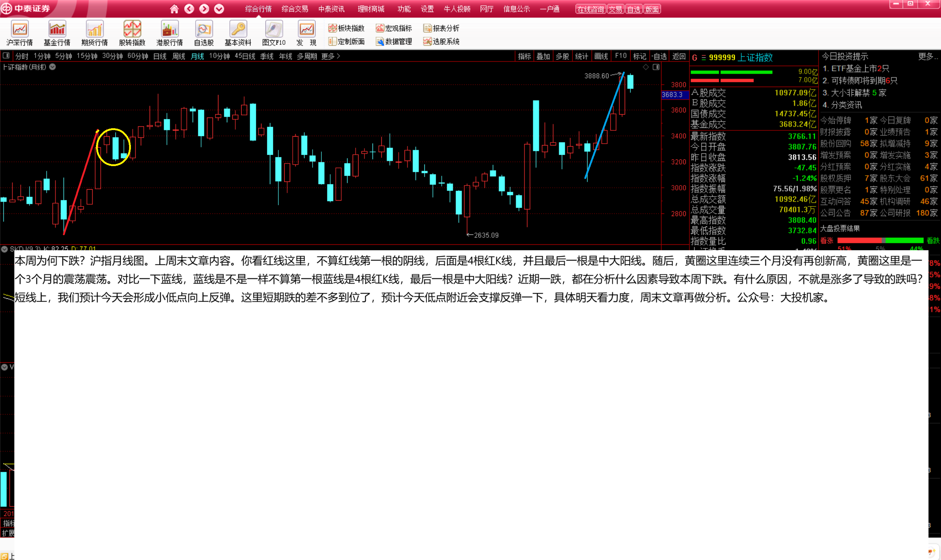
Task: Click 指标 chart tool button
Action: point(524,56)
